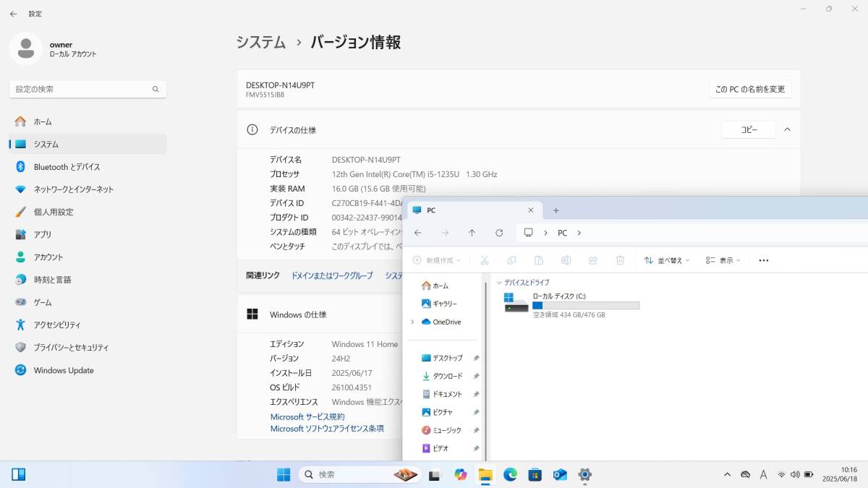Screen dimensions: 868x488
Task: Toggle IME input mode with the A indicator
Action: point(763,474)
